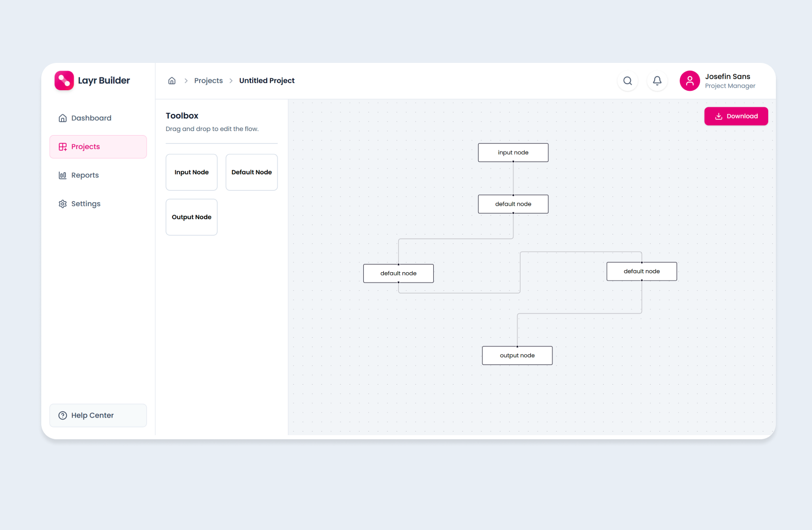The width and height of the screenshot is (812, 530).
Task: Click the Josefin Sans profile name
Action: coord(727,77)
